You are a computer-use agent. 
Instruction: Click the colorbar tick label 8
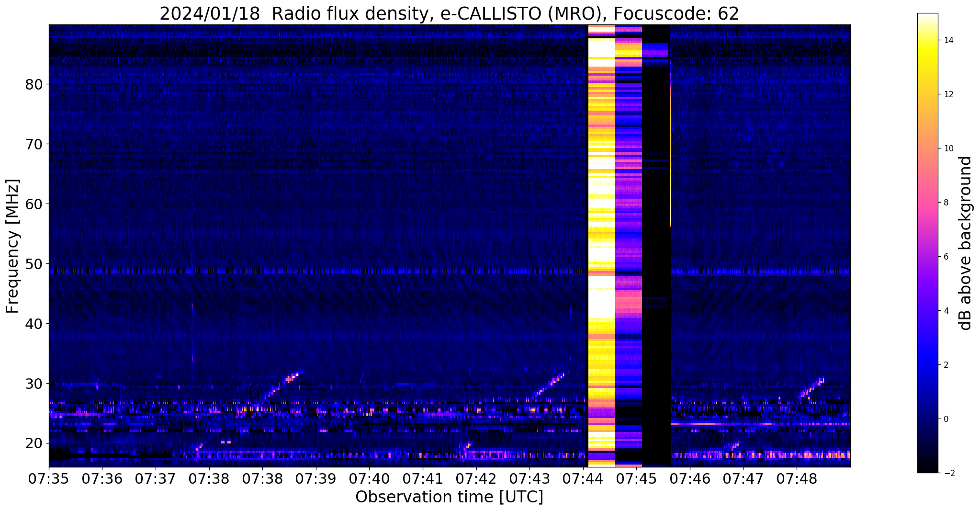tap(946, 203)
